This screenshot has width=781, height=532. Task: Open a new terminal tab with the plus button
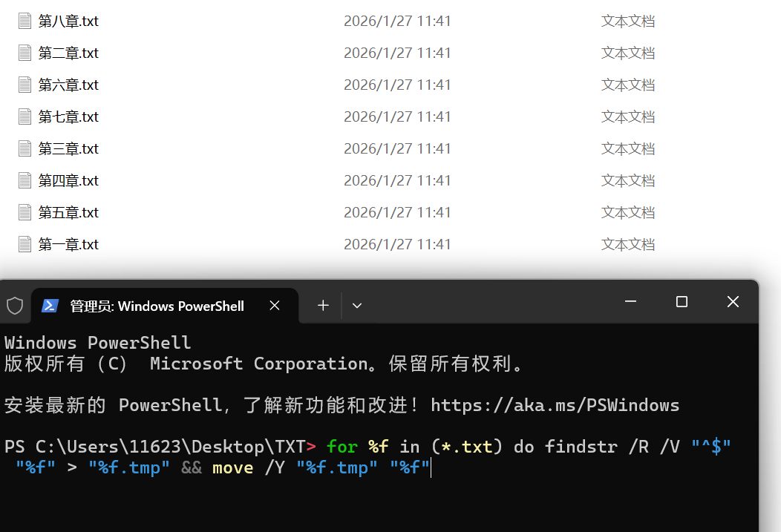[x=323, y=305]
